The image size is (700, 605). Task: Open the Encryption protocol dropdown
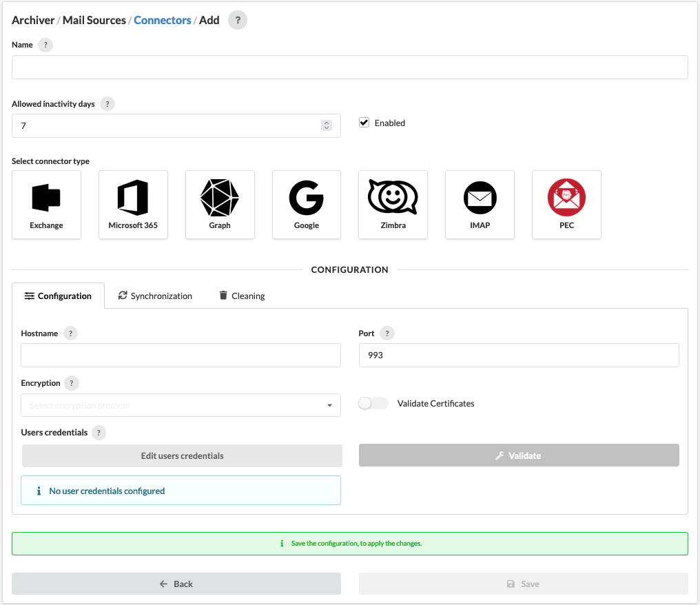181,405
